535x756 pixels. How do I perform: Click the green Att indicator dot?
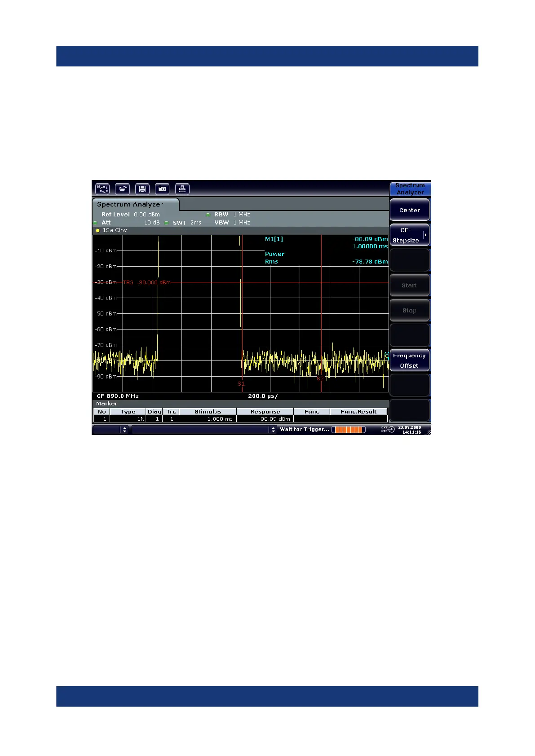[95, 223]
